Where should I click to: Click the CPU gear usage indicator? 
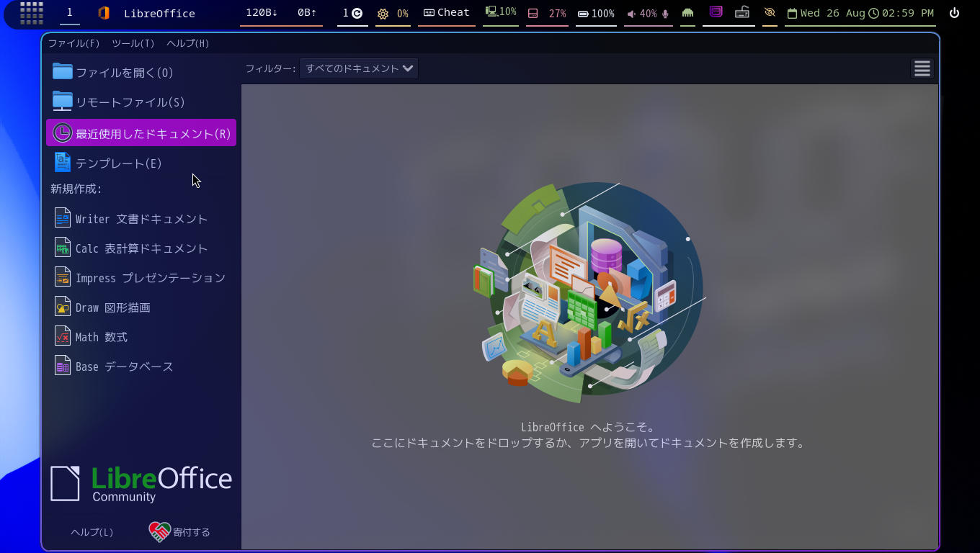[x=393, y=14]
